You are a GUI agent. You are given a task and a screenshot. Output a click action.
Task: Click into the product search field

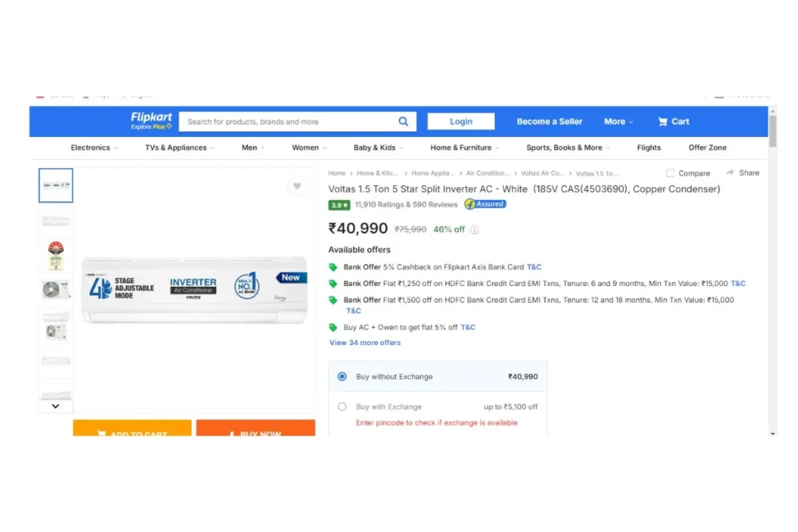[x=288, y=122]
